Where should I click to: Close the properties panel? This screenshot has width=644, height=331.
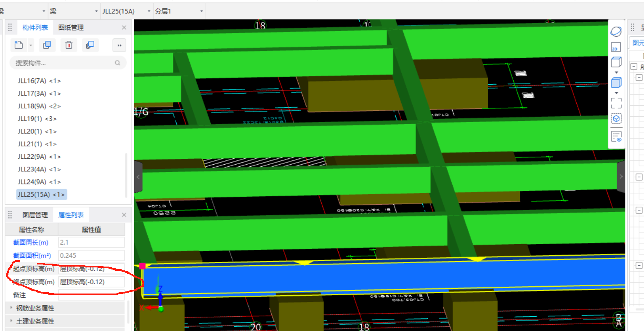(x=124, y=215)
